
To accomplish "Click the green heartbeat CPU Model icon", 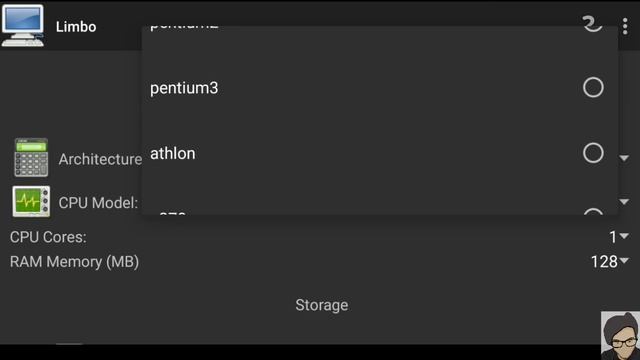I will [x=31, y=201].
